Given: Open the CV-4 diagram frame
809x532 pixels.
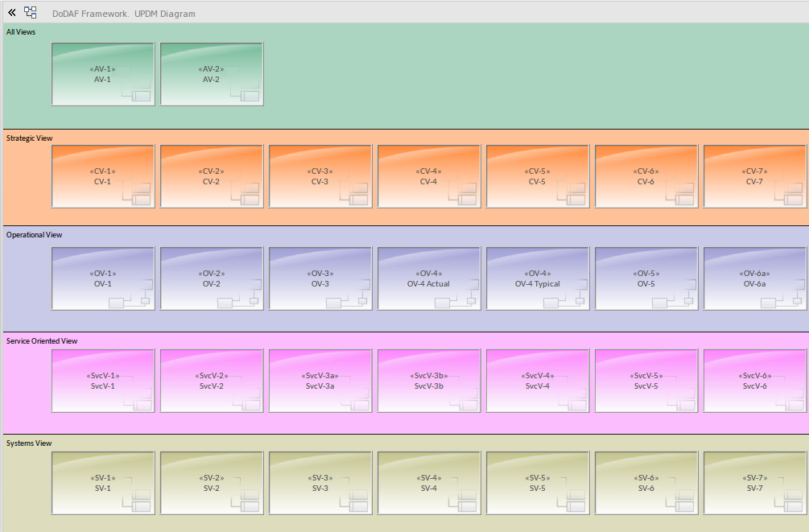Looking at the screenshot, I should coord(428,176).
